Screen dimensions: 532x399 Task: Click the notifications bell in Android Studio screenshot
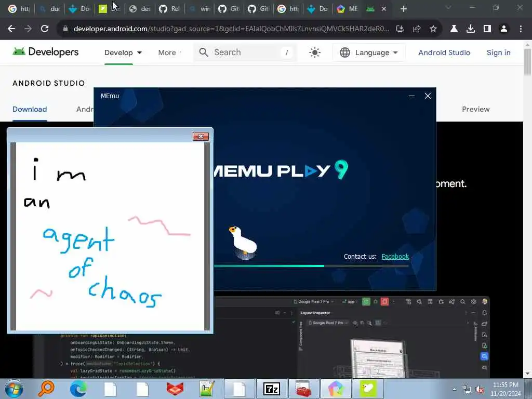click(x=485, y=313)
